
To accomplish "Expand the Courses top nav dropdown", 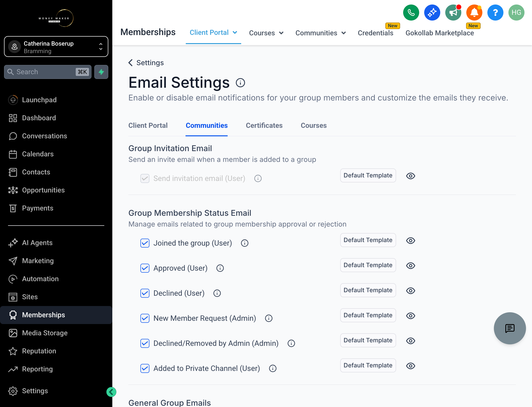I will (266, 33).
